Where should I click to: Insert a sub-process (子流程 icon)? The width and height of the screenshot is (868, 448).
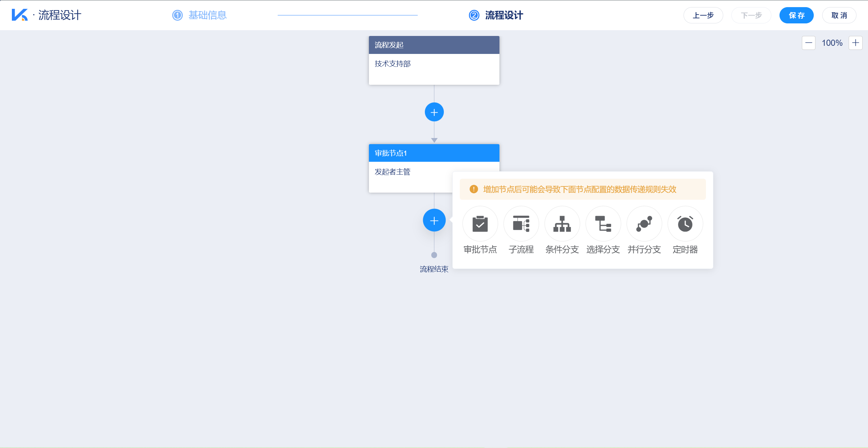tap(521, 224)
